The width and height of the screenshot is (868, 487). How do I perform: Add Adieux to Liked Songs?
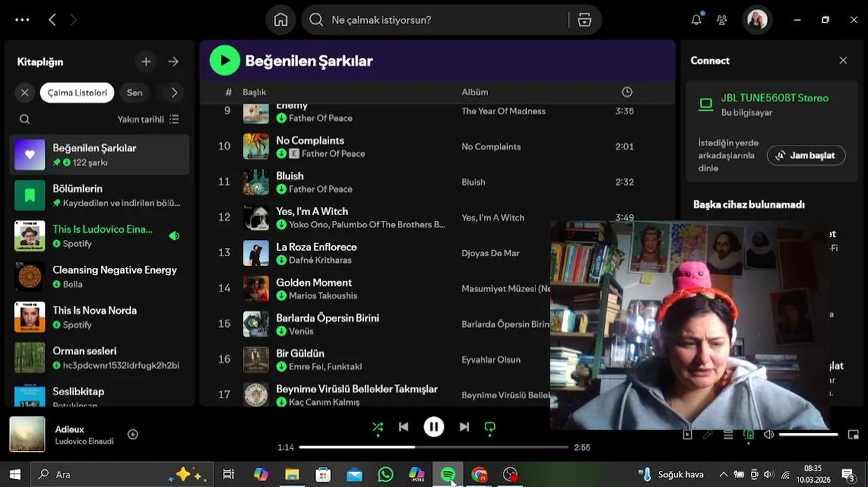pos(133,434)
